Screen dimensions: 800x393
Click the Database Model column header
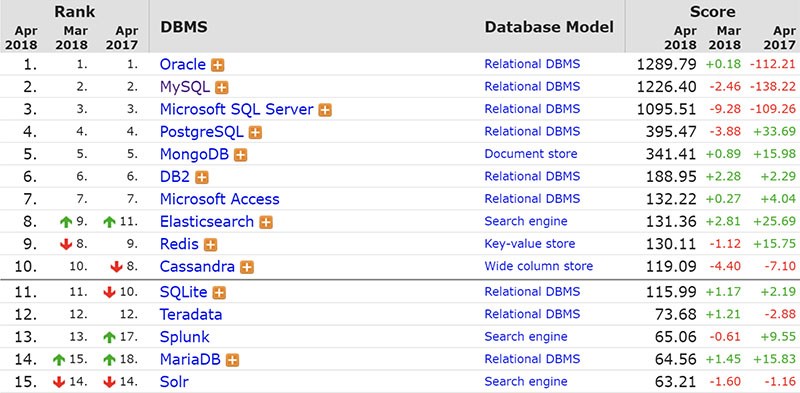[549, 27]
